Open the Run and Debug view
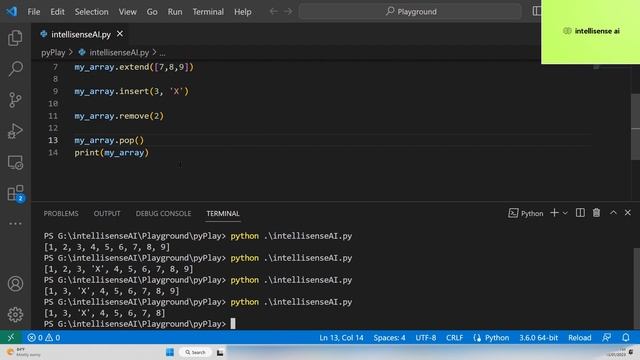The width and height of the screenshot is (640, 360). (x=15, y=131)
